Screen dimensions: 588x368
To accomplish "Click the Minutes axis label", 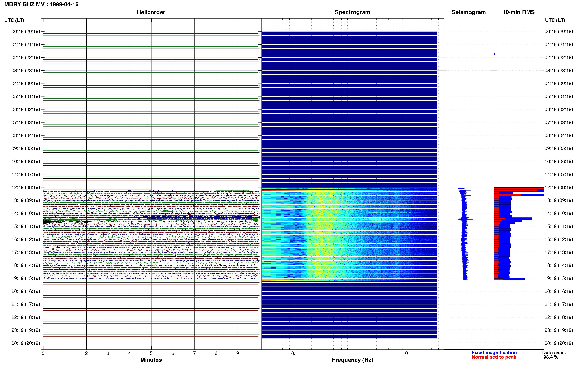I will (x=151, y=360).
